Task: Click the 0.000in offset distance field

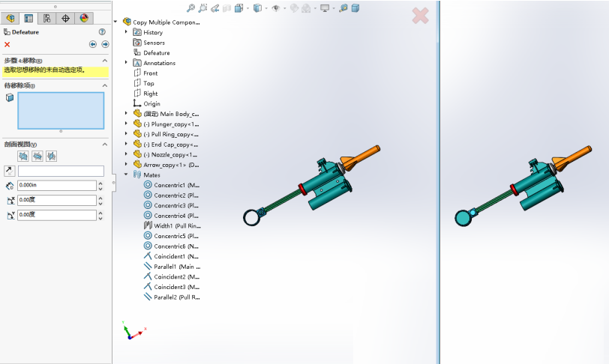Action: click(56, 185)
